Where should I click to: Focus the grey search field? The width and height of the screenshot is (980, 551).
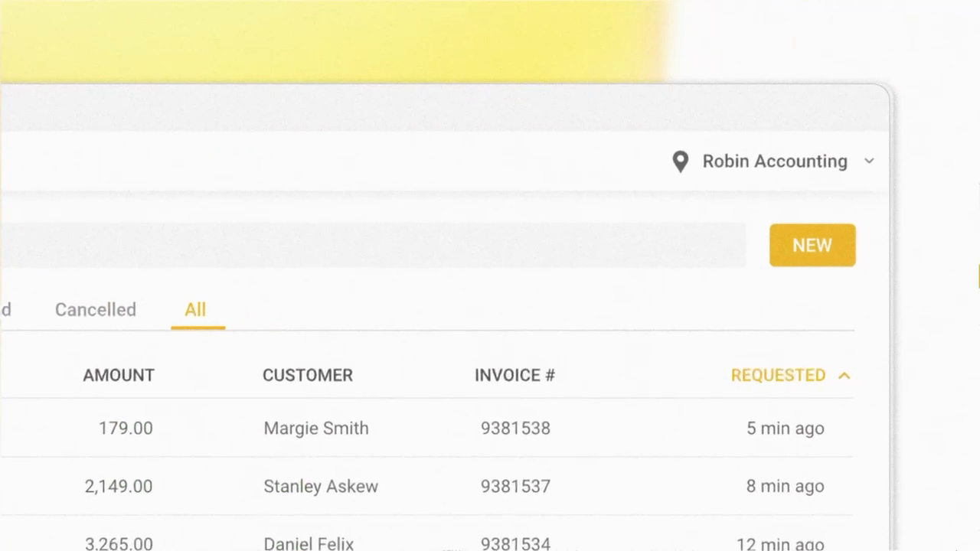pyautogui.click(x=373, y=246)
